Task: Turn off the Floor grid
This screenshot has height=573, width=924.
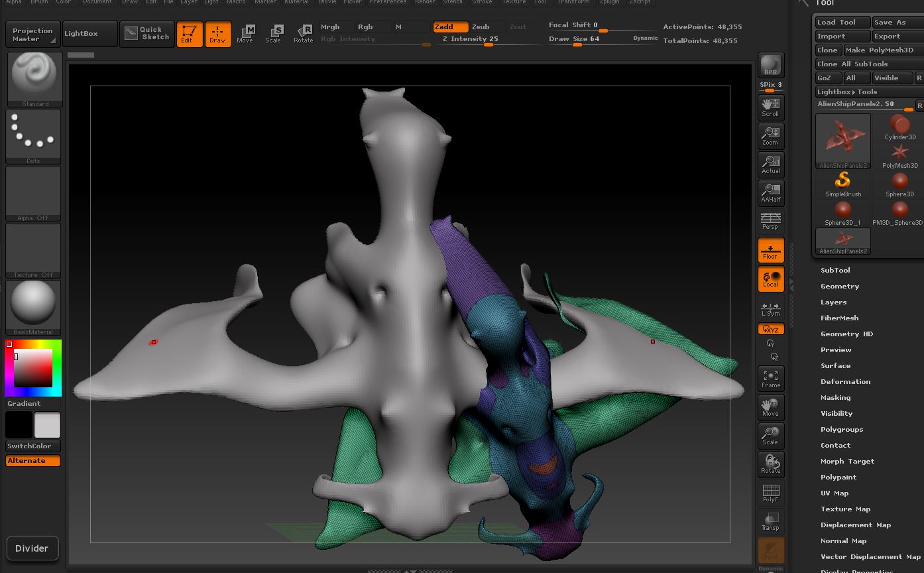Action: tap(771, 250)
